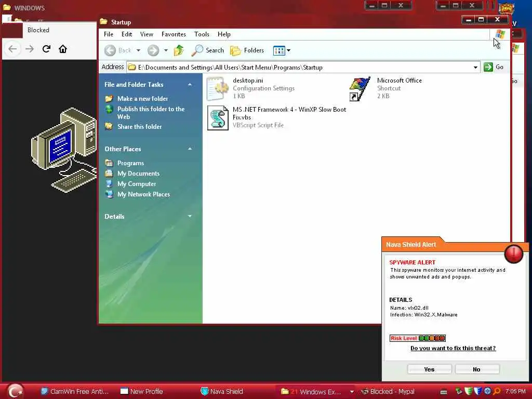Click the orange magnifier tray icon
Image resolution: width=532 pixels, height=399 pixels.
[x=497, y=391]
